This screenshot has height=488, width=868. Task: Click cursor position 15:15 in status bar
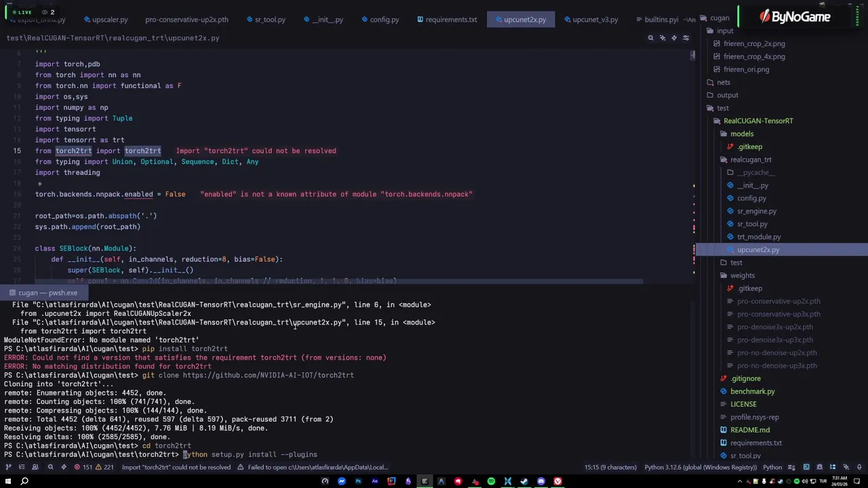[x=610, y=467]
